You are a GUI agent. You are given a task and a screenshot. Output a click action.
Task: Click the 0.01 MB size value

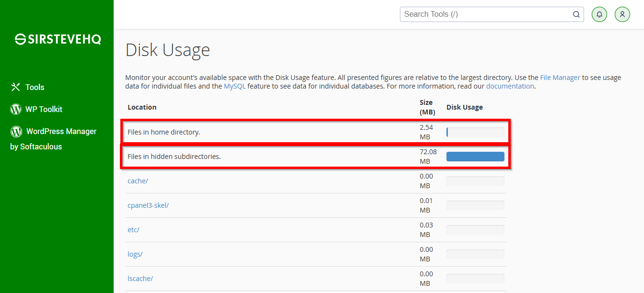[x=426, y=205]
